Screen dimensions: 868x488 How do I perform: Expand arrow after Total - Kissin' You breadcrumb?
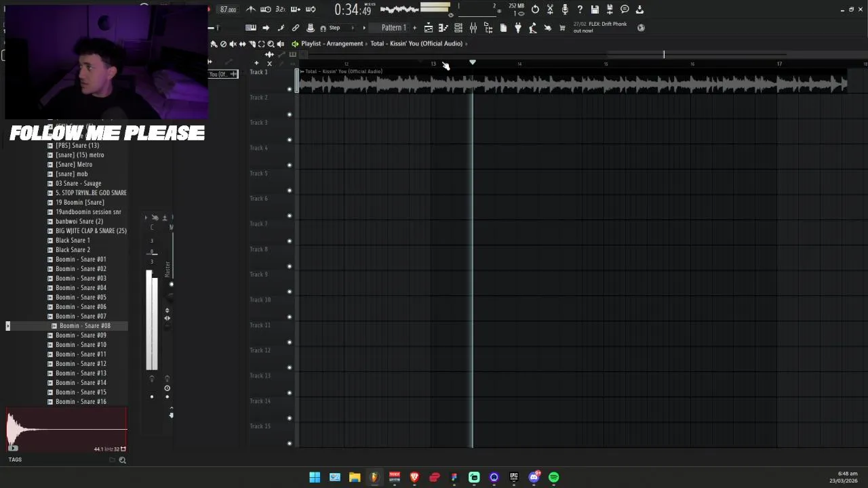467,43
